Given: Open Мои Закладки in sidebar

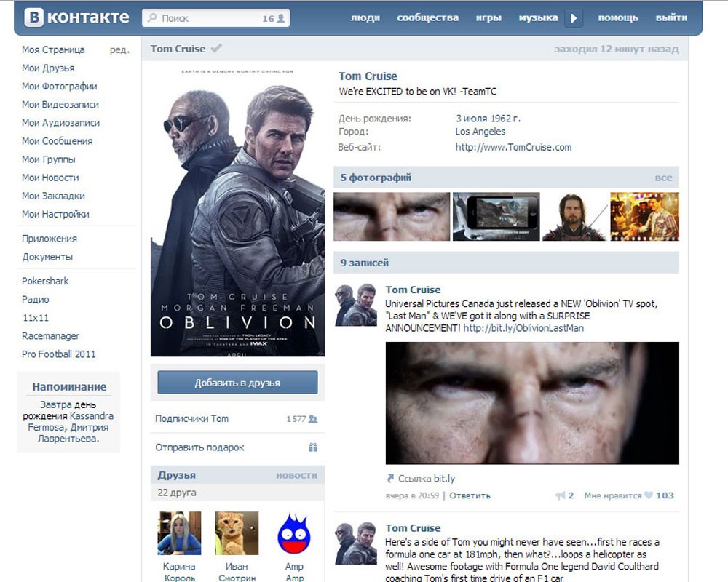Looking at the screenshot, I should click(x=53, y=196).
